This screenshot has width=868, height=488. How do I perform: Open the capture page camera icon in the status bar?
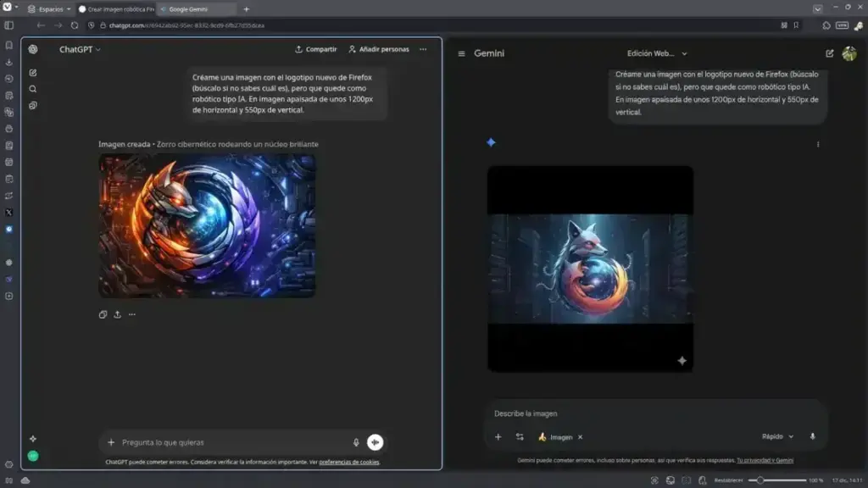[x=655, y=480]
